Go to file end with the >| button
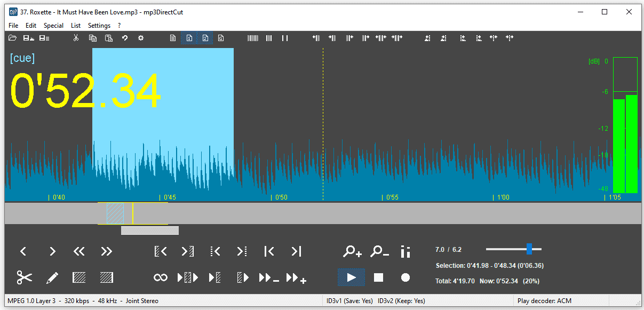The width and height of the screenshot is (644, 310). click(x=296, y=251)
